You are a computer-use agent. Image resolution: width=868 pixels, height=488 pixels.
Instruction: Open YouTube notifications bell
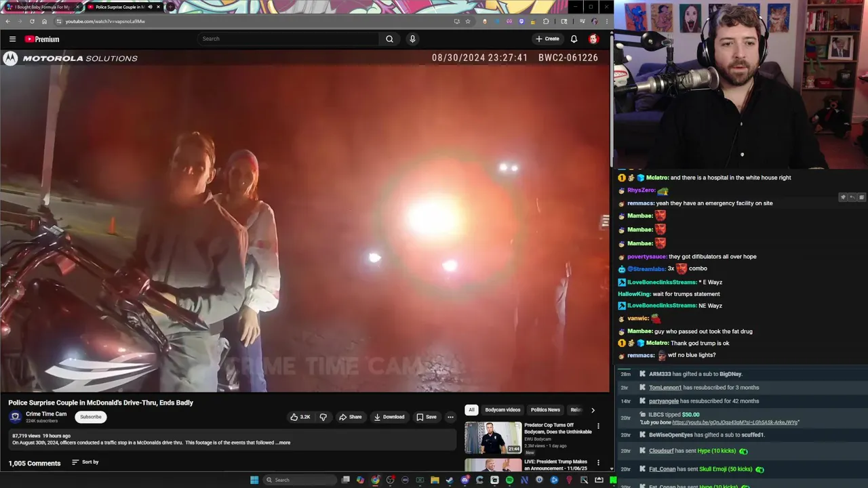(x=574, y=39)
